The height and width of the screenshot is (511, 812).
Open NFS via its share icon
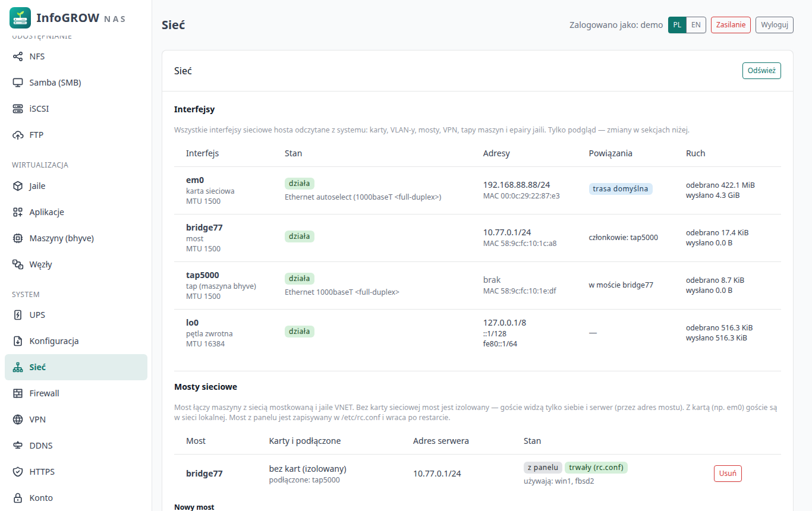click(18, 56)
